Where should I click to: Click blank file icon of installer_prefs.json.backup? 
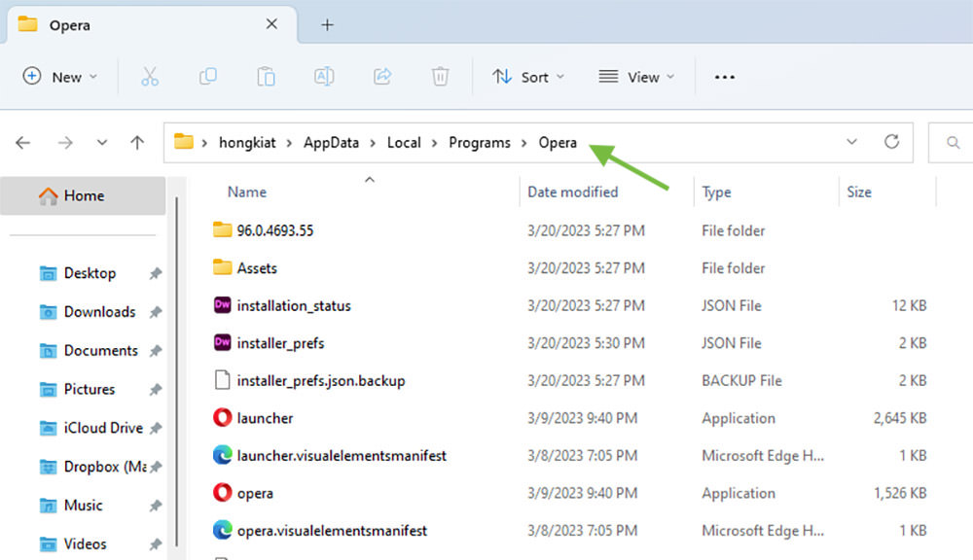(222, 379)
